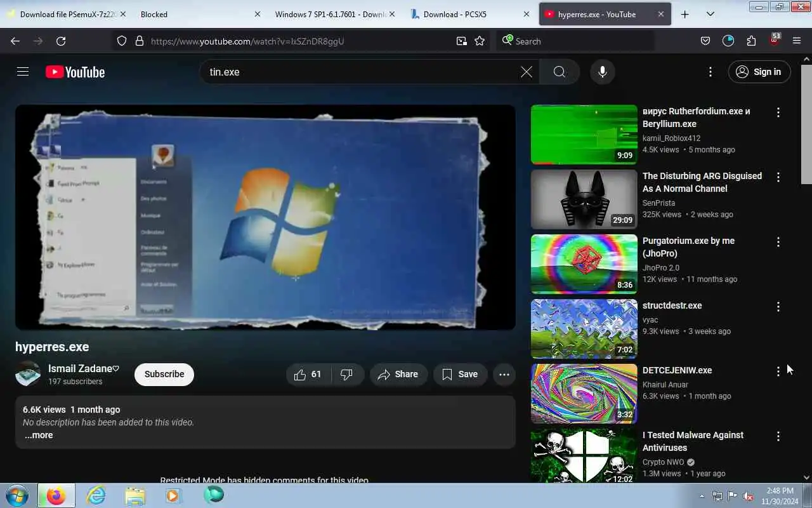Open Firefox account profile icon

pyautogui.click(x=728, y=41)
